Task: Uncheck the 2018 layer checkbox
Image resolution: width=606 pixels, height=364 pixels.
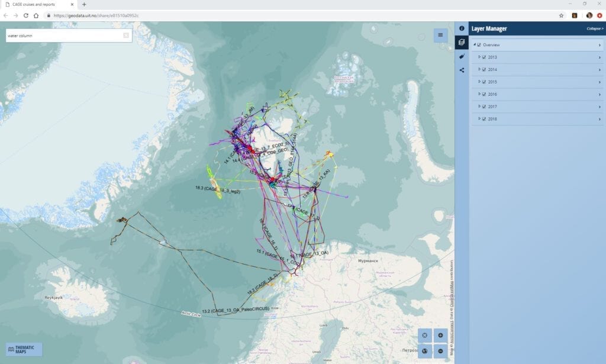Action: coord(484,119)
